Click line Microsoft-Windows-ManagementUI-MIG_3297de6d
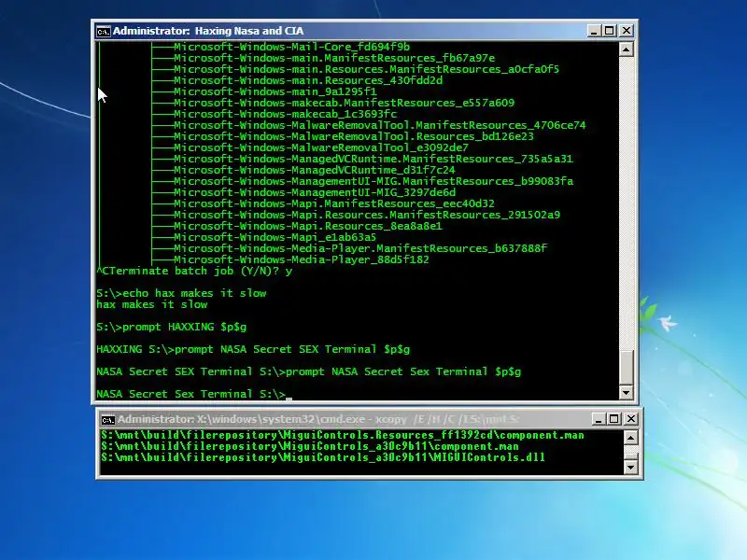This screenshot has height=560, width=747. click(315, 192)
